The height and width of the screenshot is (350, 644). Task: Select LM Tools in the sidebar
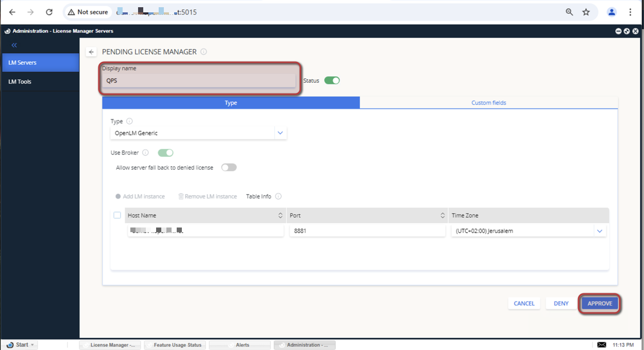[x=20, y=82]
